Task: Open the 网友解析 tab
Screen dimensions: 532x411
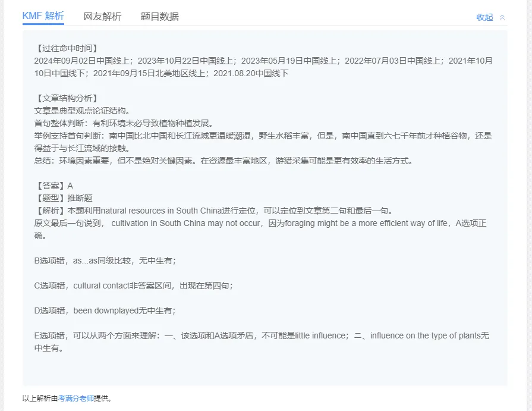Action: click(x=102, y=17)
